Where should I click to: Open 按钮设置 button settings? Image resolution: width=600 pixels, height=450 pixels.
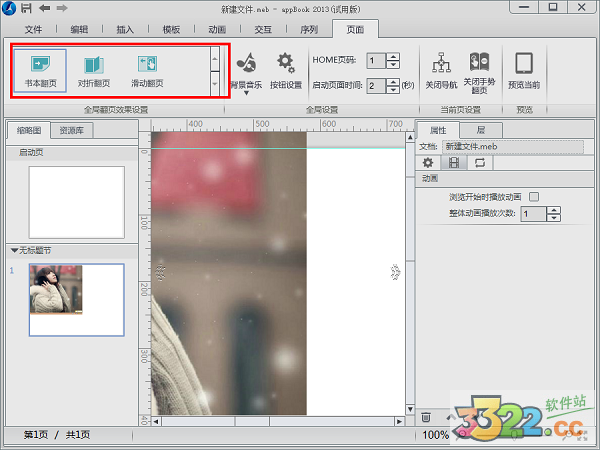point(286,71)
